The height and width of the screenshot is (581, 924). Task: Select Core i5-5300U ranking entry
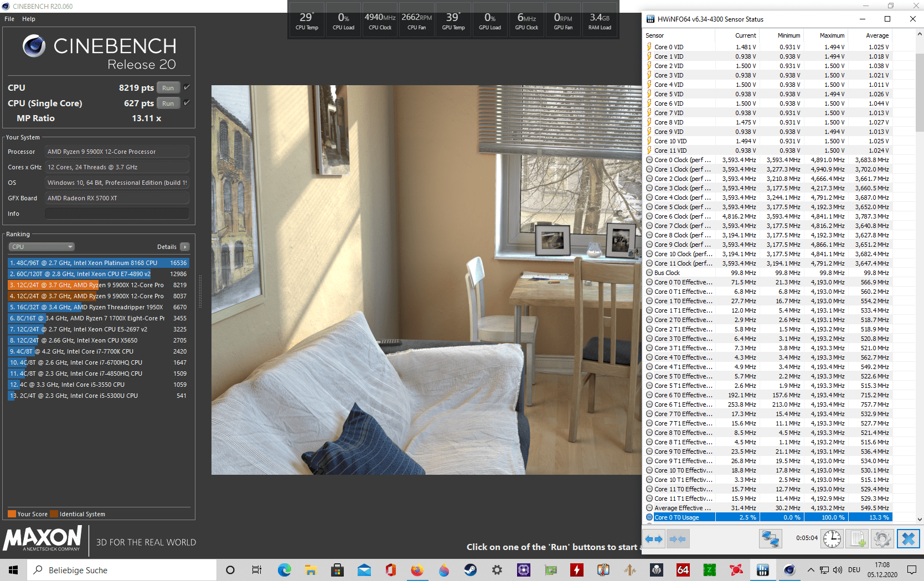point(99,396)
